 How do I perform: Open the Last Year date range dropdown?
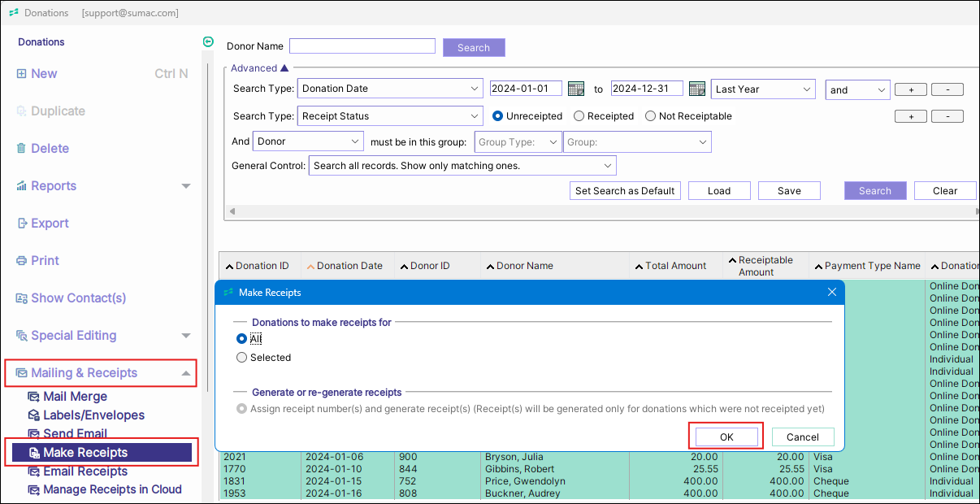tap(762, 89)
